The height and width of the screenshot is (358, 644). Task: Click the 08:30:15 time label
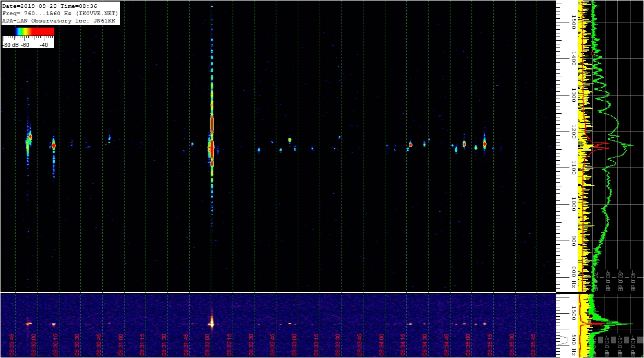pyautogui.click(x=55, y=344)
